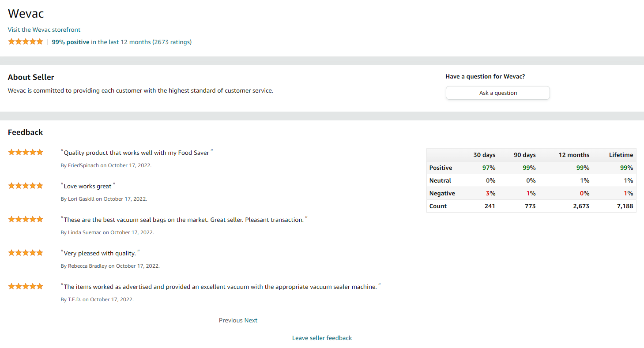Click the Wevac seller name heading
Image resolution: width=644 pixels, height=348 pixels.
pyautogui.click(x=26, y=14)
